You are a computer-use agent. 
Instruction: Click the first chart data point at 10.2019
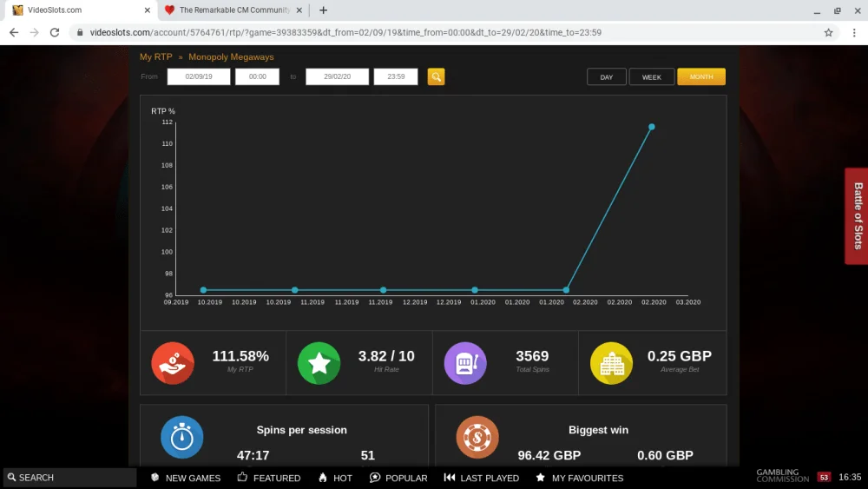(203, 289)
